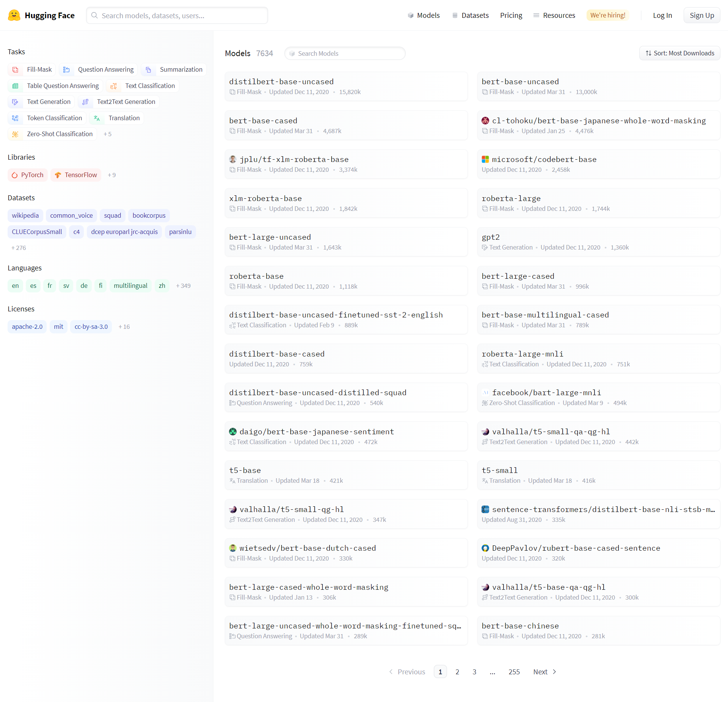The image size is (728, 702).
Task: Expand the +276 more datasets list
Action: 19,248
